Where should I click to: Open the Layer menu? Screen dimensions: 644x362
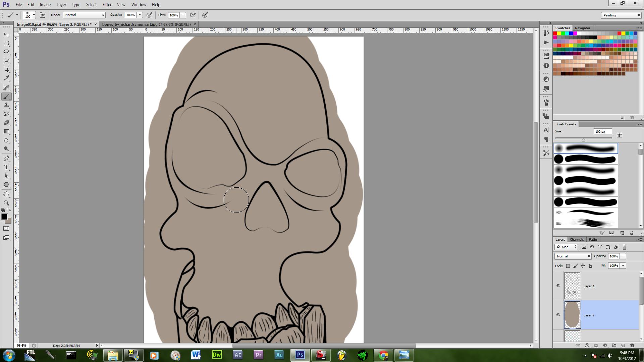61,5
